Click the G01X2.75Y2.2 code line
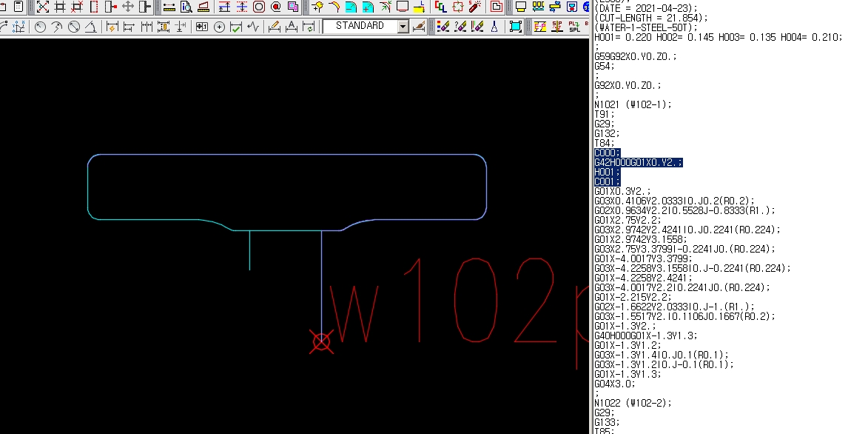Screen dimensions: 868x434 click(628, 220)
